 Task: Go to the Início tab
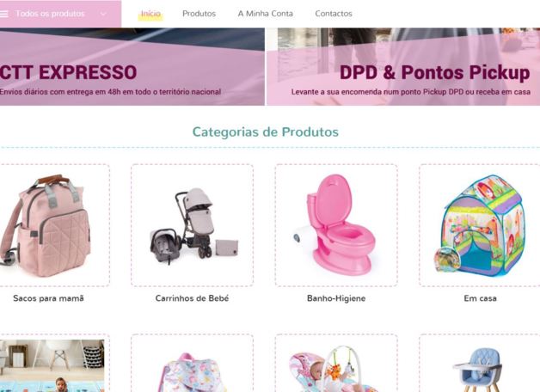(150, 14)
